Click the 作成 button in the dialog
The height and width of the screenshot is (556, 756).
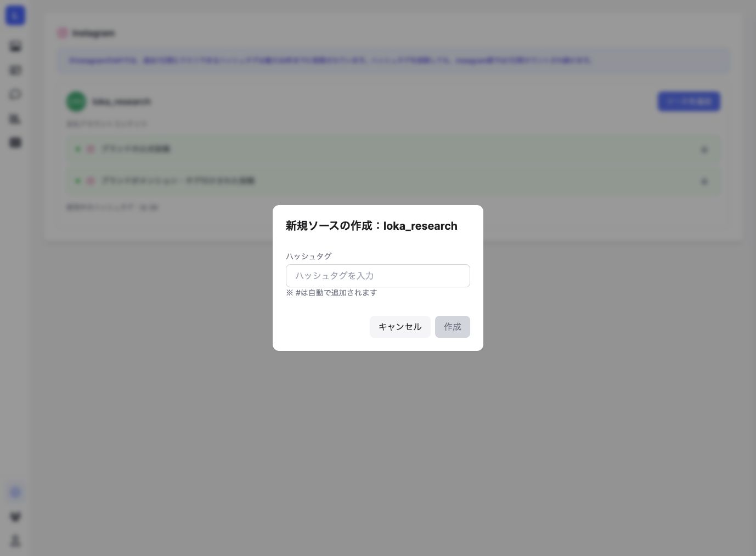point(453,327)
